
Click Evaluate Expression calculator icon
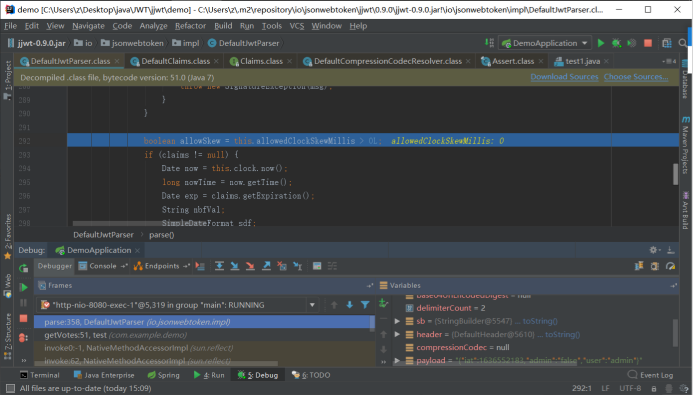tap(317, 266)
